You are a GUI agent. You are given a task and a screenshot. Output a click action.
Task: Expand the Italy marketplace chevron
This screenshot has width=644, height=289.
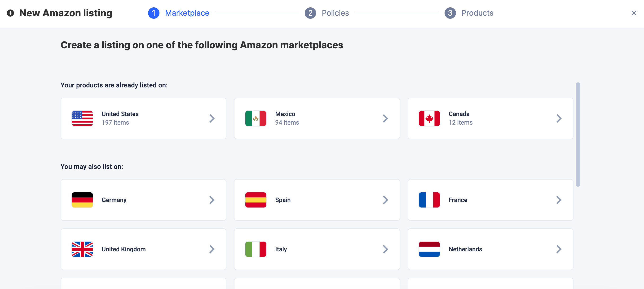click(x=385, y=249)
